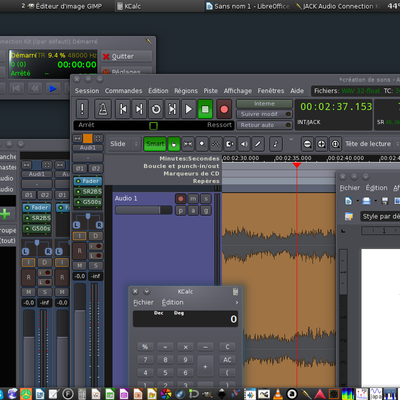Open the Régions menu in Ardour
The height and width of the screenshot is (400, 400).
[186, 91]
